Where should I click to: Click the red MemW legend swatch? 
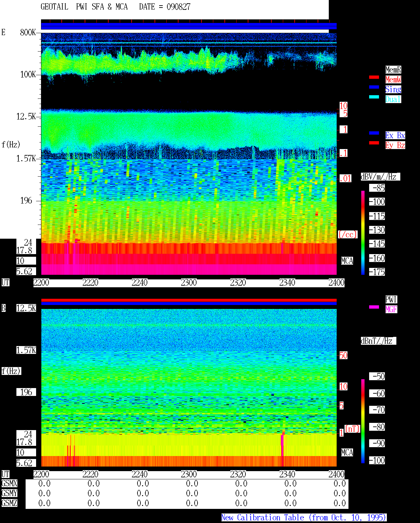pyautogui.click(x=374, y=77)
